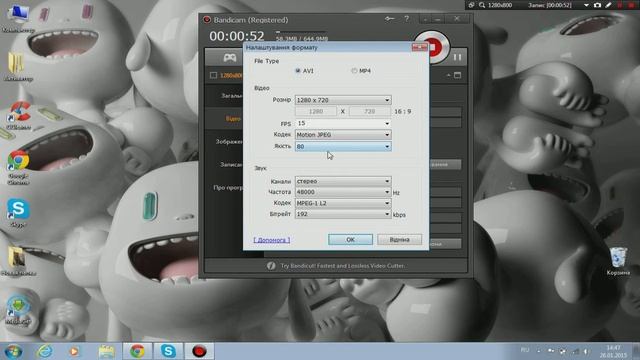Switch to Bandicam in the taskbar

199,351
